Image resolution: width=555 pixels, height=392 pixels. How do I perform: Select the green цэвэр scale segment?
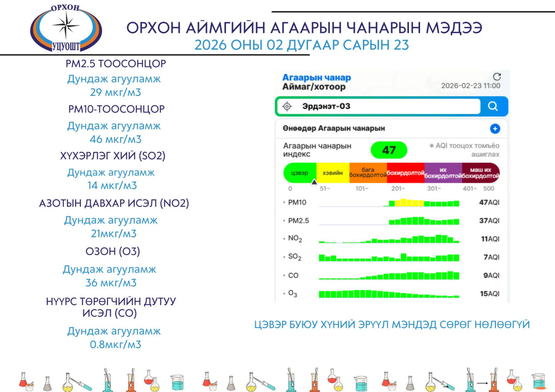[x=300, y=173]
